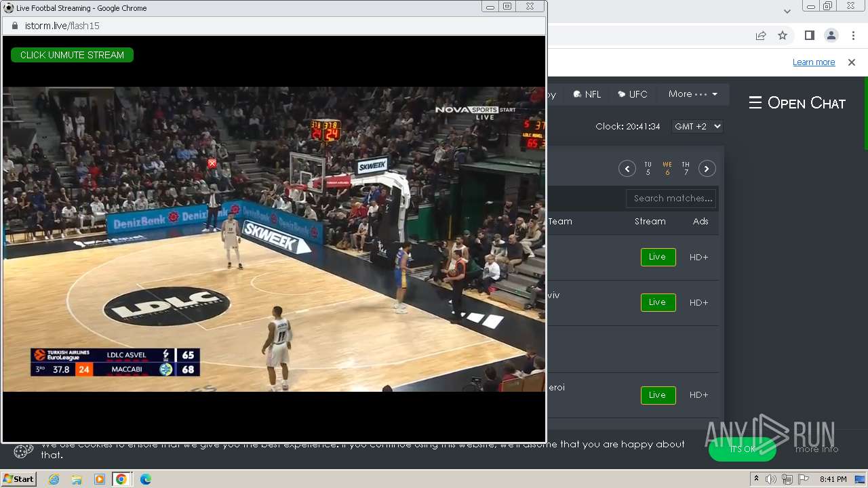Click the video stream player area
Screen dimensions: 868x488
click(x=274, y=239)
